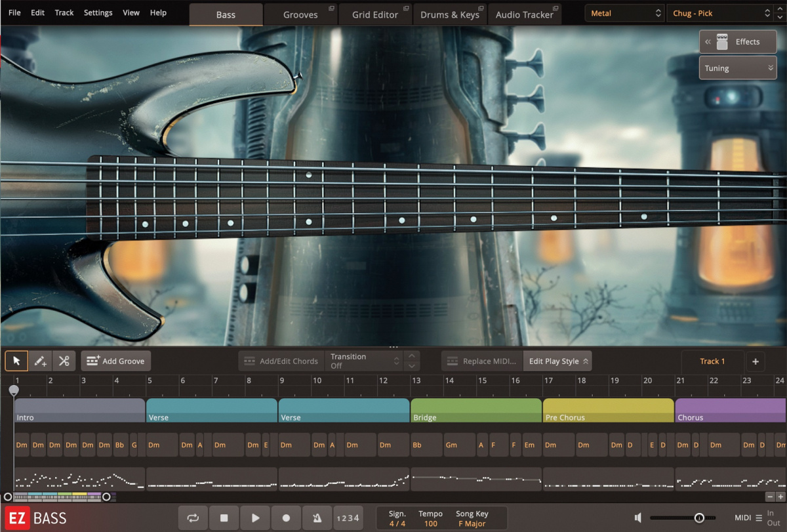Expand the Tuning dropdown
The height and width of the screenshot is (532, 787).
point(738,68)
